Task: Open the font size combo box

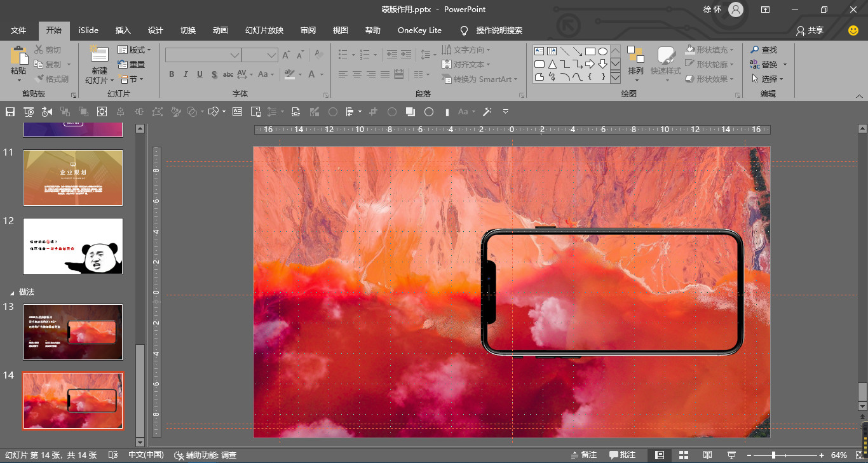Action: (x=260, y=55)
